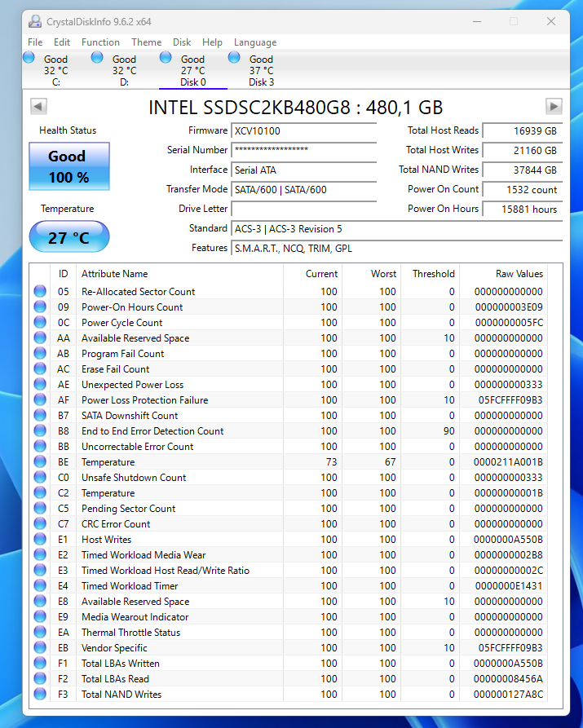Click the Worst column header
The height and width of the screenshot is (728, 583).
pos(371,273)
